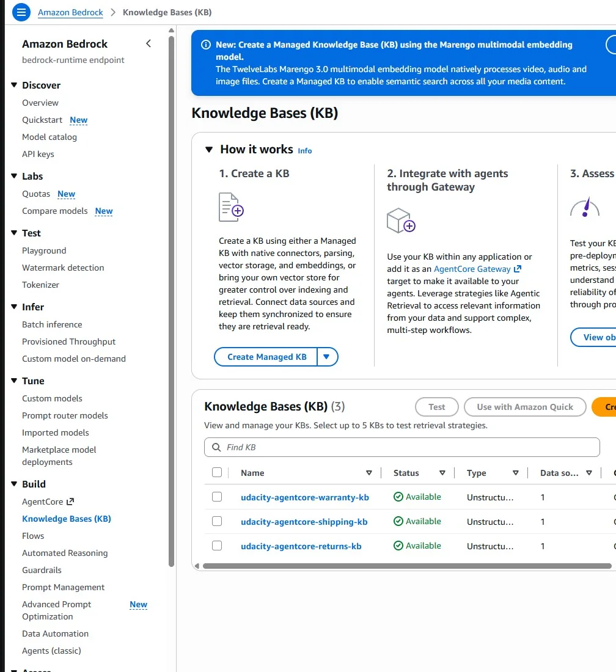Viewport: 616px width, 672px height.
Task: Sort by the Type column arrow
Action: coord(515,473)
